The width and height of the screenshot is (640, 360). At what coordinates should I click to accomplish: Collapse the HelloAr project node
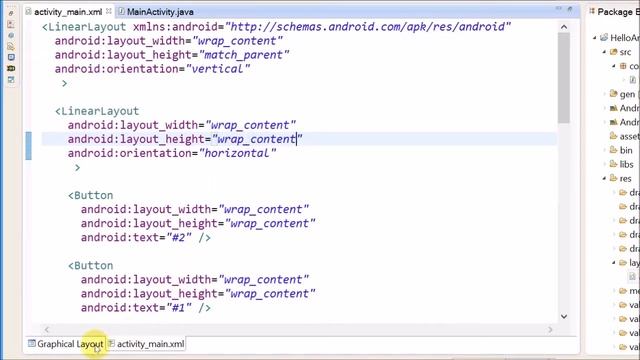tap(595, 38)
